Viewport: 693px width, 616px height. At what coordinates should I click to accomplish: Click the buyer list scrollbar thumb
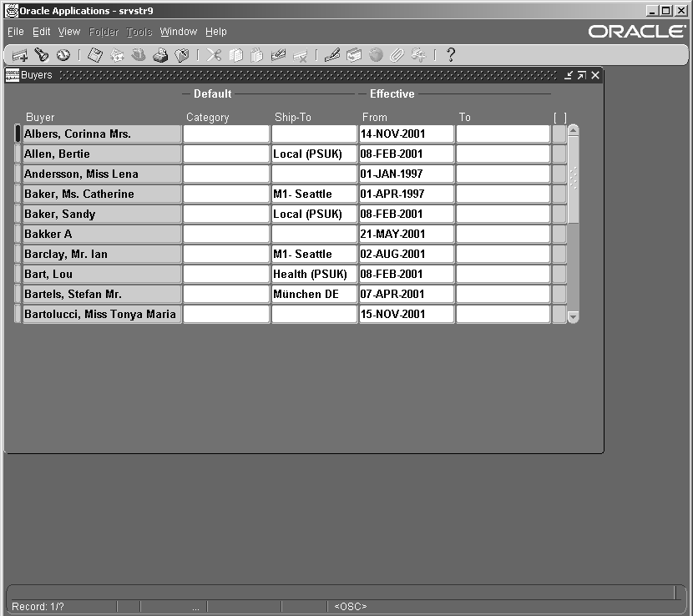coord(574,179)
